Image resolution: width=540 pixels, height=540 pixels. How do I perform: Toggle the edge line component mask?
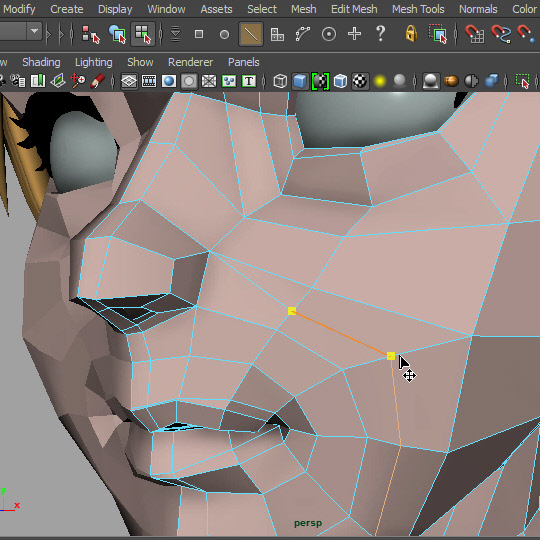pos(251,34)
